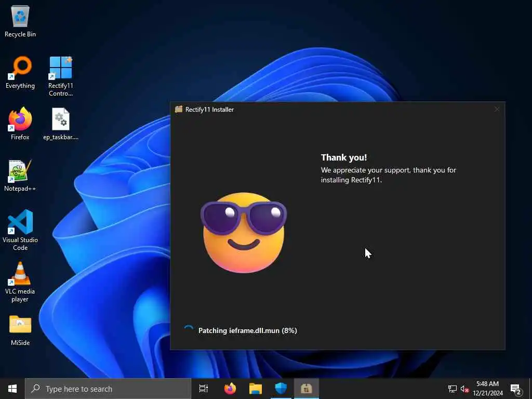532x399 pixels.
Task: Select the Visual Studio Code shortcut
Action: [20, 230]
